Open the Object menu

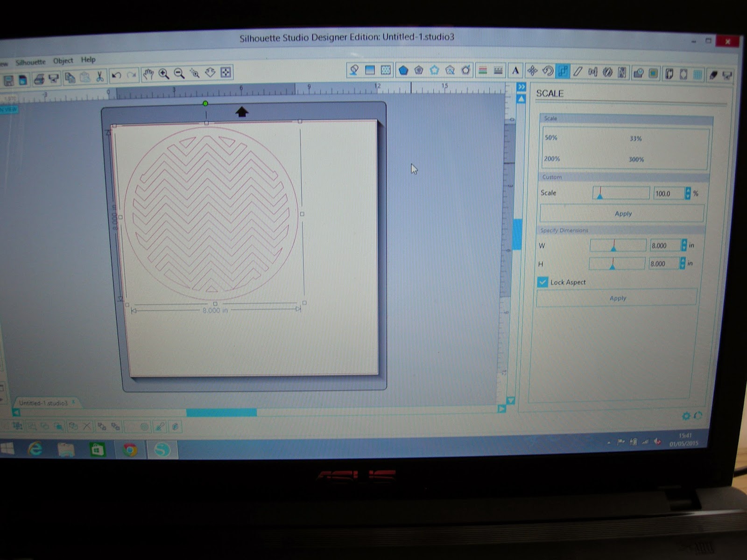(63, 61)
